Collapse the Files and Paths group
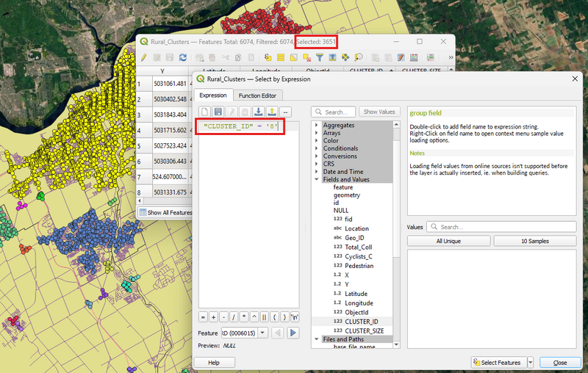The image size is (588, 373). pos(317,339)
